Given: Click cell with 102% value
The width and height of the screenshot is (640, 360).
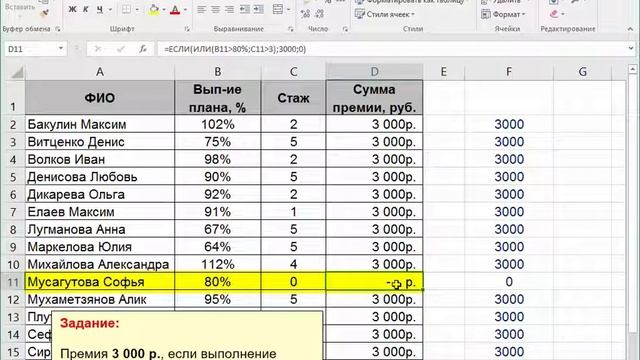Looking at the screenshot, I should pos(218,124).
